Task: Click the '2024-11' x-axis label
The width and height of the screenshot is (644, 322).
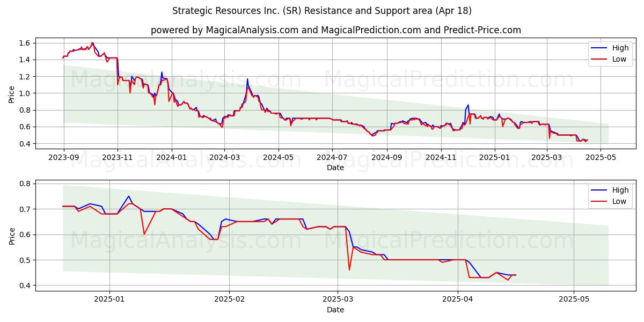Action: point(441,158)
